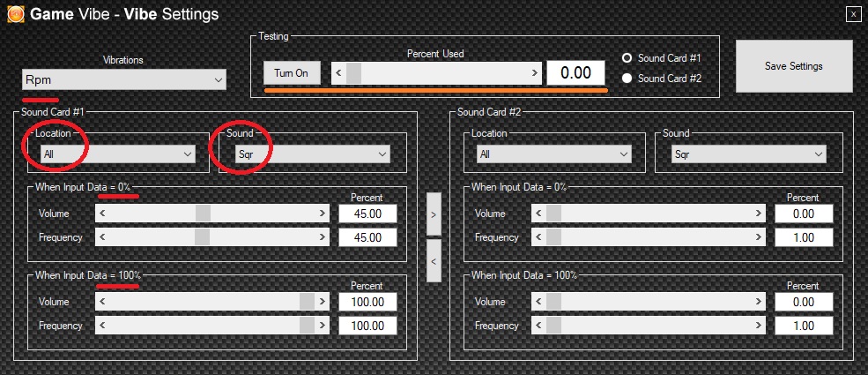Open Sound Card #2 Sound dropdown

[749, 154]
